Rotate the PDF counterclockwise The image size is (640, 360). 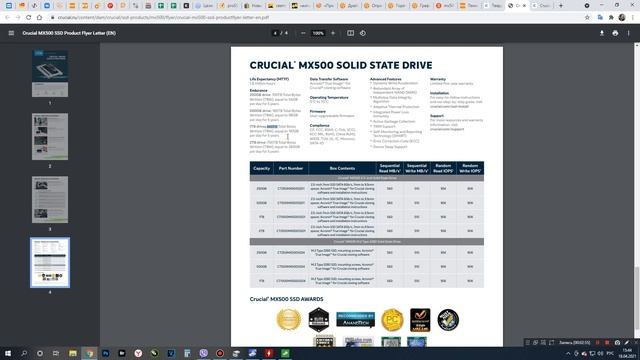[363, 33]
